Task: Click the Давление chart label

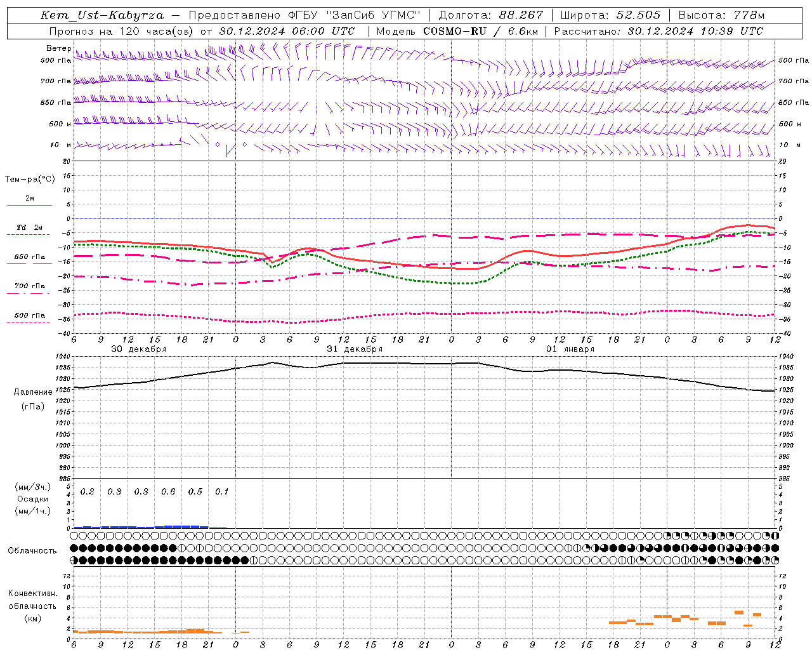Action: pos(33,392)
